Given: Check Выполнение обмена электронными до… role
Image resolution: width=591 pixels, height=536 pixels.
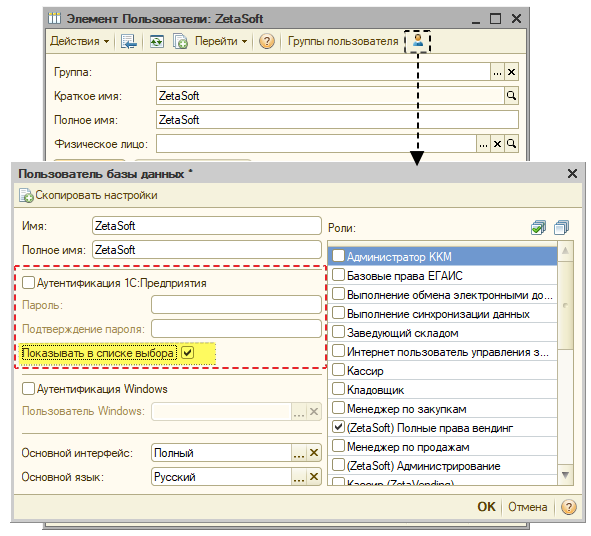Looking at the screenshot, I should (338, 294).
